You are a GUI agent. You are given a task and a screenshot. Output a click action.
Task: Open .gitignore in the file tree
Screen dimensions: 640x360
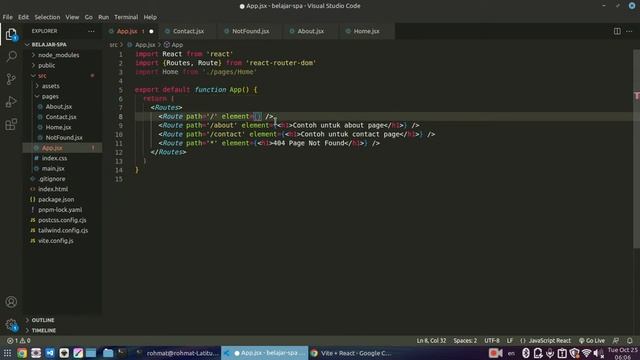pos(51,179)
